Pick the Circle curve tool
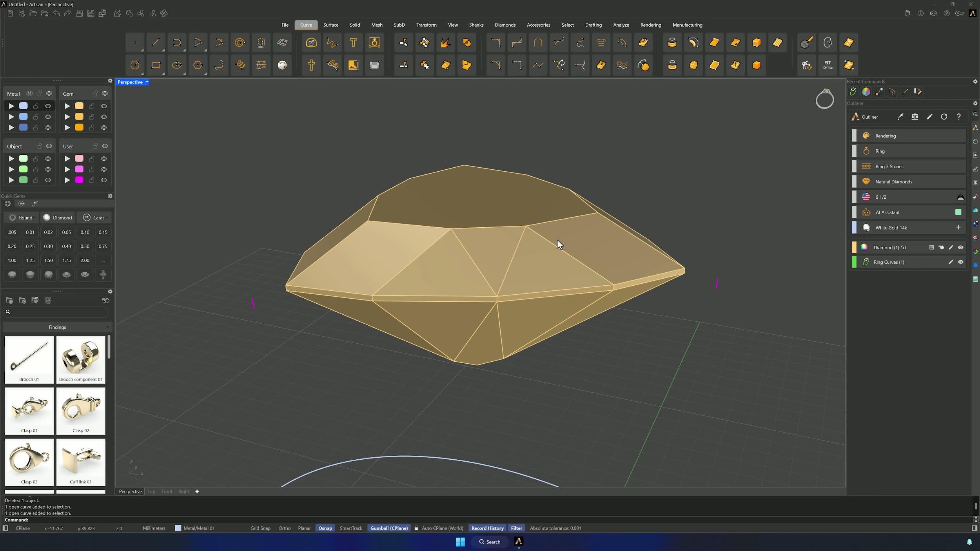 (x=135, y=65)
